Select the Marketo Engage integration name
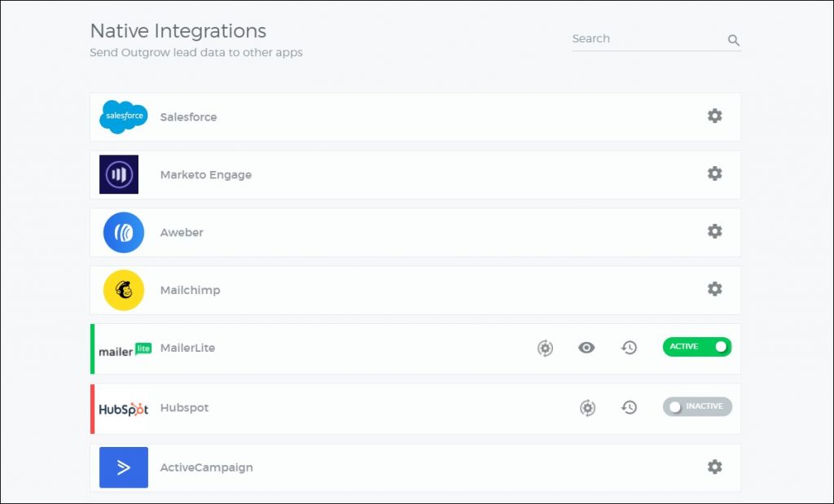Image resolution: width=834 pixels, height=504 pixels. click(x=205, y=175)
